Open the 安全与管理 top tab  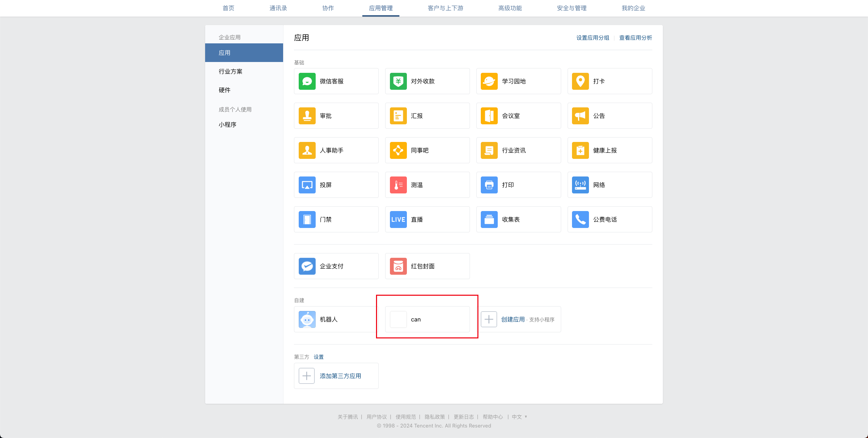click(571, 8)
